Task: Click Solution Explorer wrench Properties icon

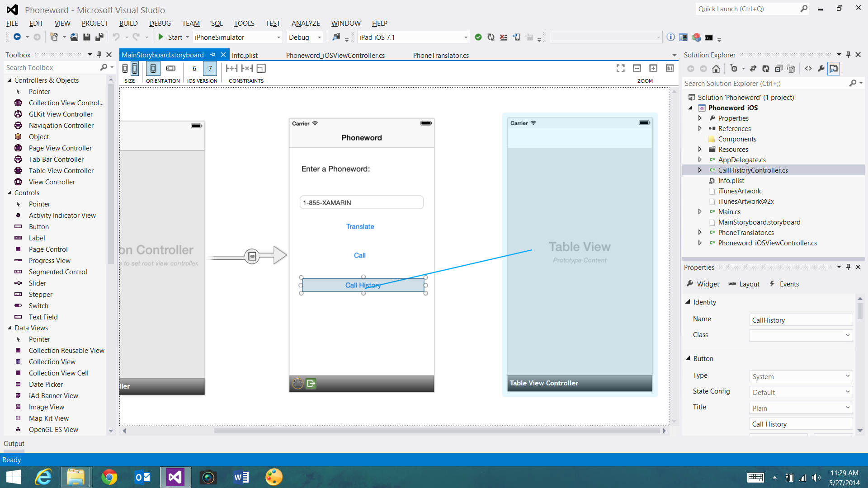Action: 821,69
